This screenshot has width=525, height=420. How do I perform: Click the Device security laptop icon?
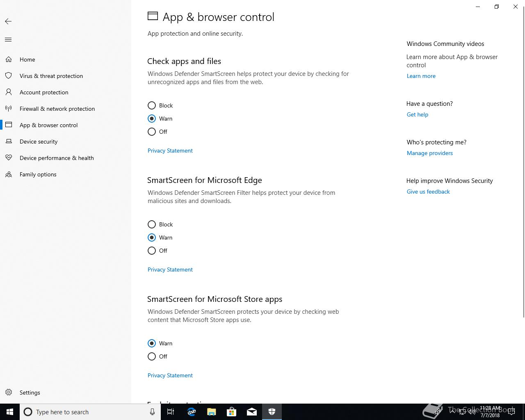(9, 142)
